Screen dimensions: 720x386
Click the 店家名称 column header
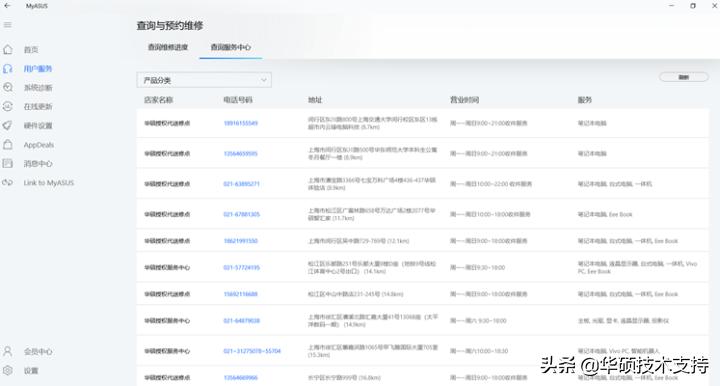pyautogui.click(x=158, y=100)
